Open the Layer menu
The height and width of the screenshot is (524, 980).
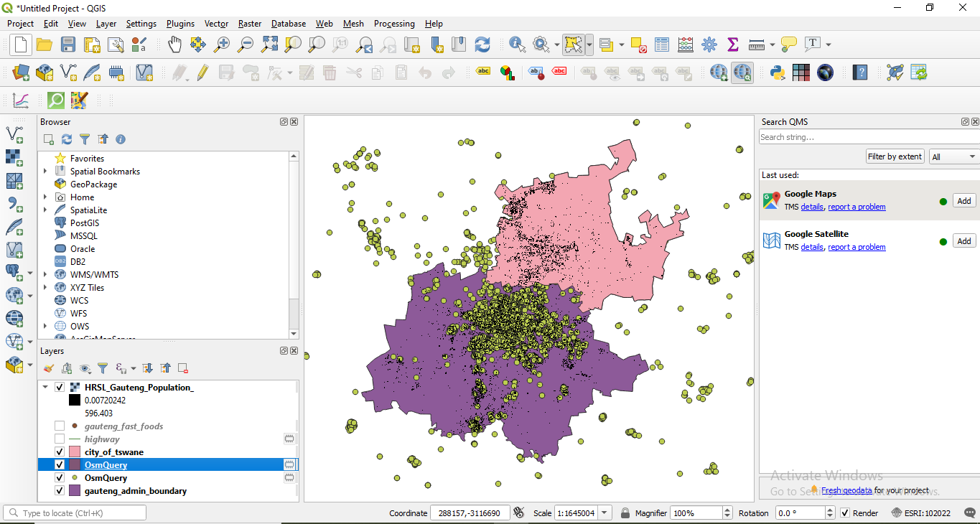click(x=106, y=24)
